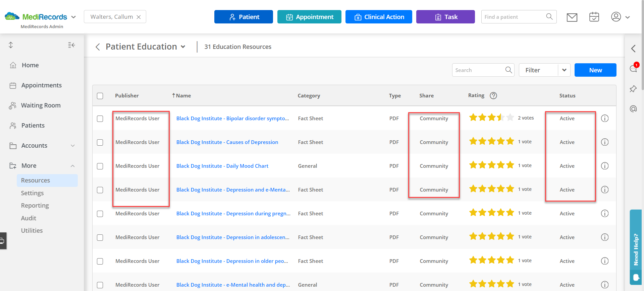Click the blue Patient button
644x291 pixels.
point(244,17)
